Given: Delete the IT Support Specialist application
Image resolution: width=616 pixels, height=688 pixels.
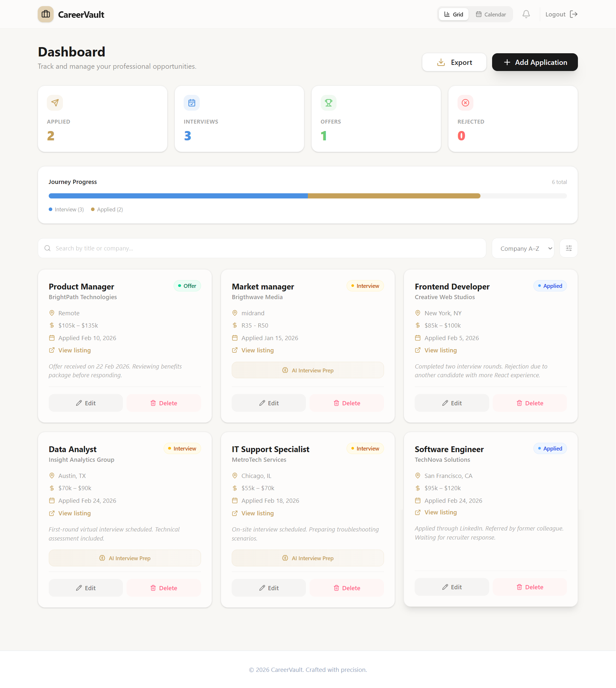Looking at the screenshot, I should click(347, 588).
